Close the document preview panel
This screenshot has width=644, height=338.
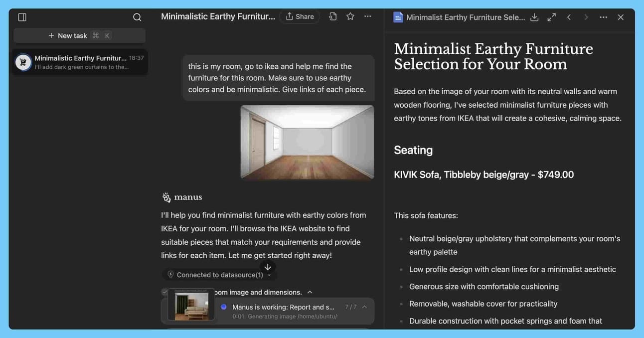click(x=621, y=17)
